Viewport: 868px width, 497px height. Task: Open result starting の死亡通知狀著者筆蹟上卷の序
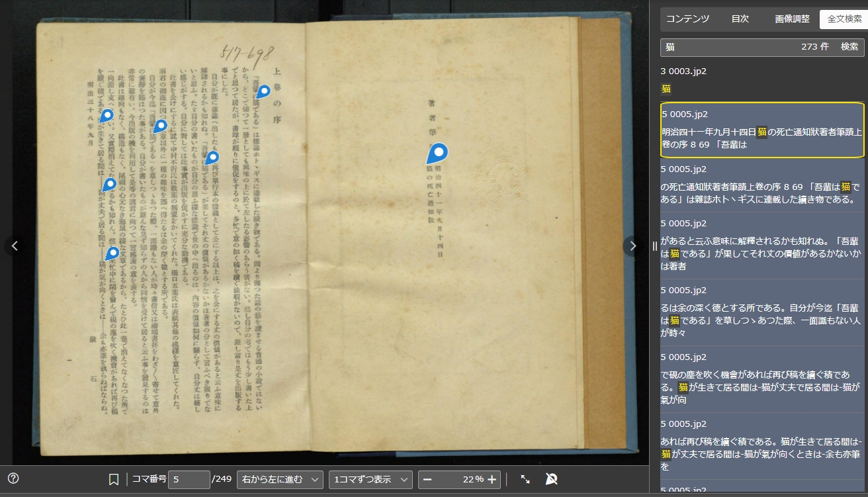(762, 185)
